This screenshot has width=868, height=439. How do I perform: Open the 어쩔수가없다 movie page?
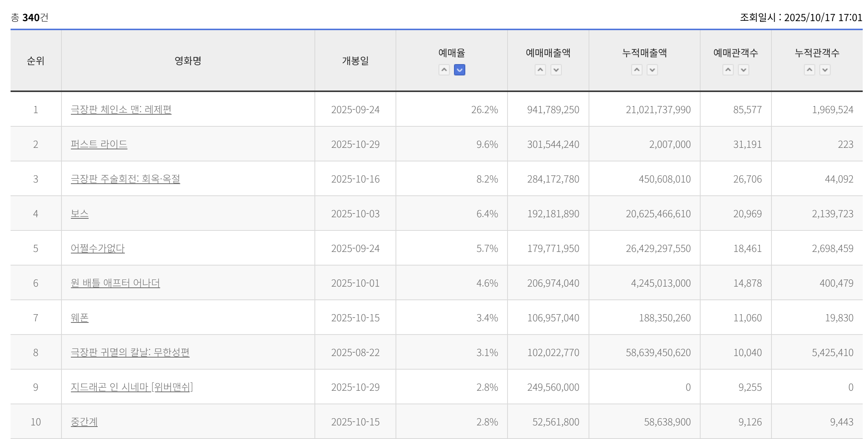(98, 248)
